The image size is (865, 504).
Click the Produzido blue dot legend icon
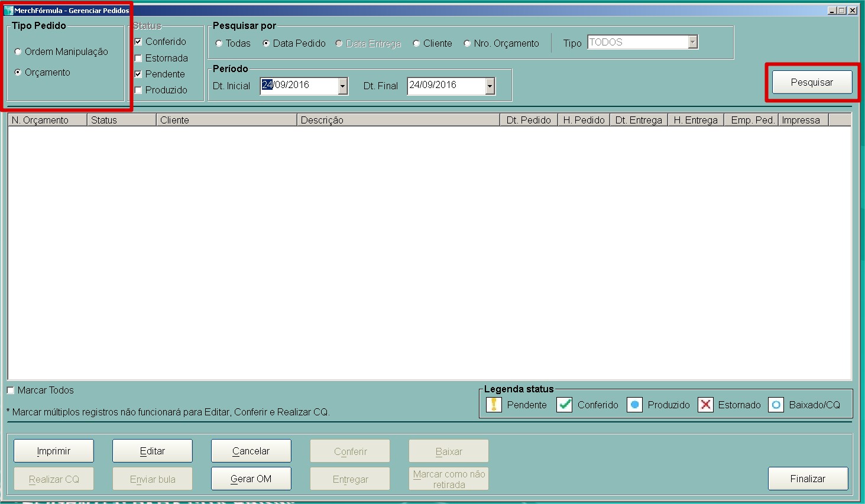(634, 405)
